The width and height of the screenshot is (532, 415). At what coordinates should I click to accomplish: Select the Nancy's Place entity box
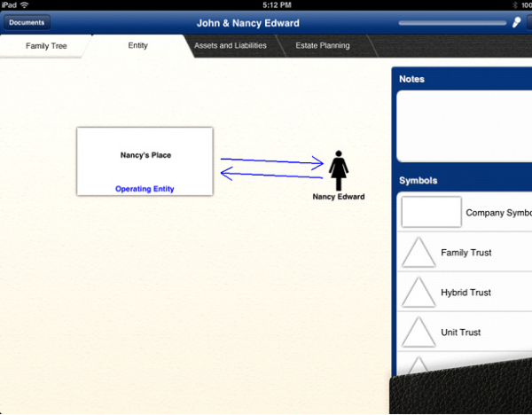[x=145, y=161]
